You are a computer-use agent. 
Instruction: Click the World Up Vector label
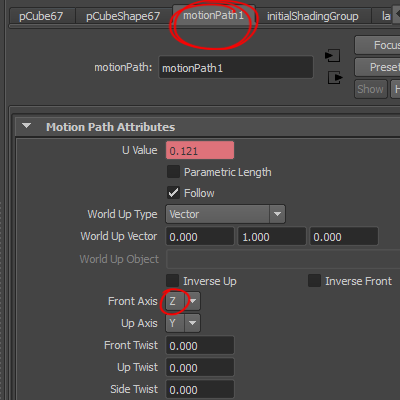119,236
